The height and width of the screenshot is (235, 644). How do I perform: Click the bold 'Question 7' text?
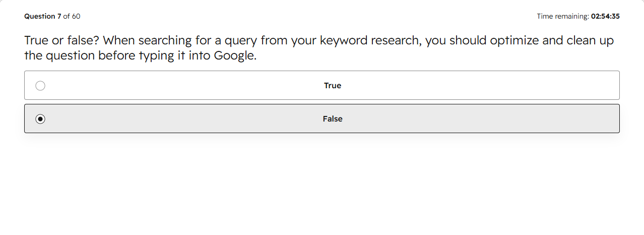(x=42, y=16)
